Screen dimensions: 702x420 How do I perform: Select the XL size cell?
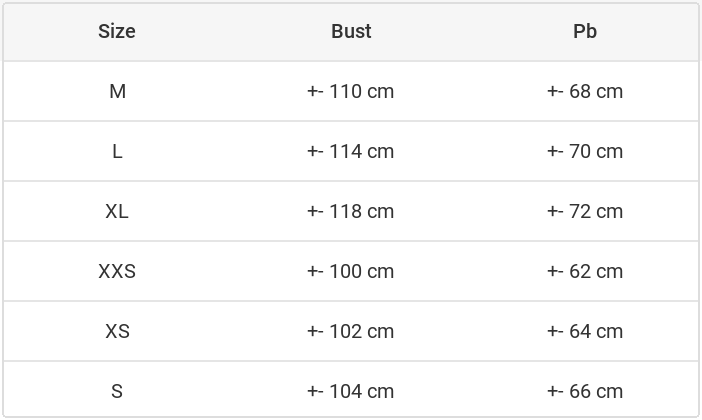pyautogui.click(x=117, y=211)
